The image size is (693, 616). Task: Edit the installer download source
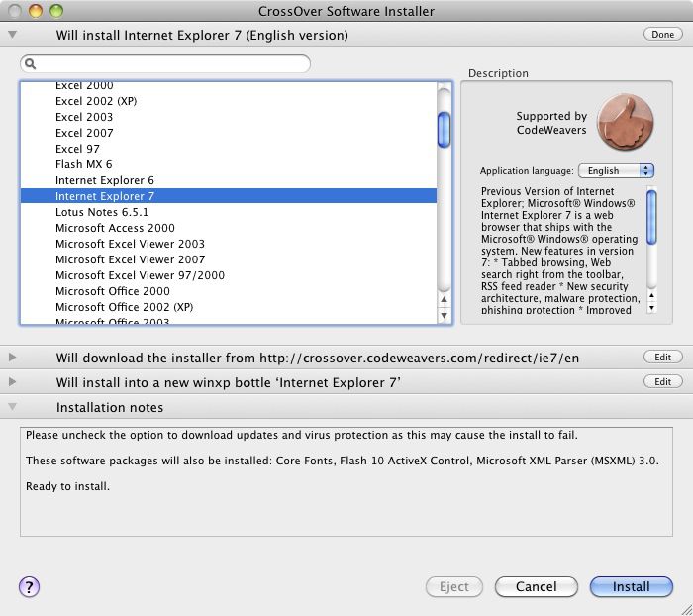pos(662,357)
